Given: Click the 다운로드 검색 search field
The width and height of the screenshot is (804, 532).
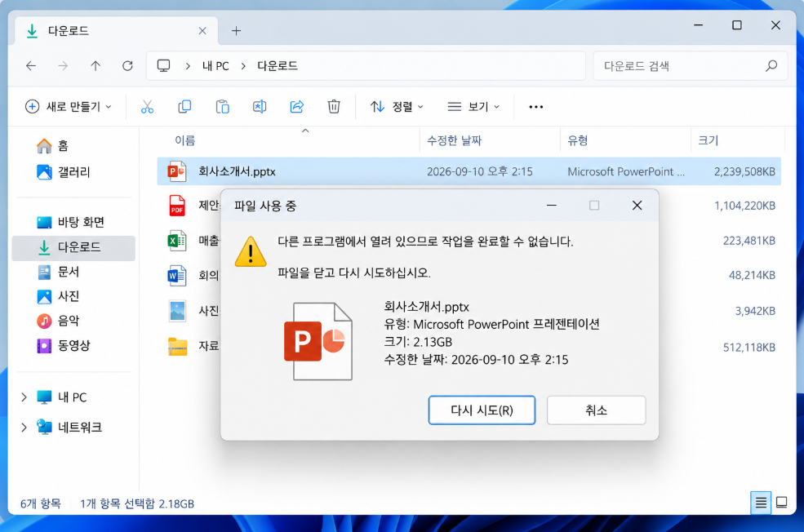Looking at the screenshot, I should tap(691, 66).
